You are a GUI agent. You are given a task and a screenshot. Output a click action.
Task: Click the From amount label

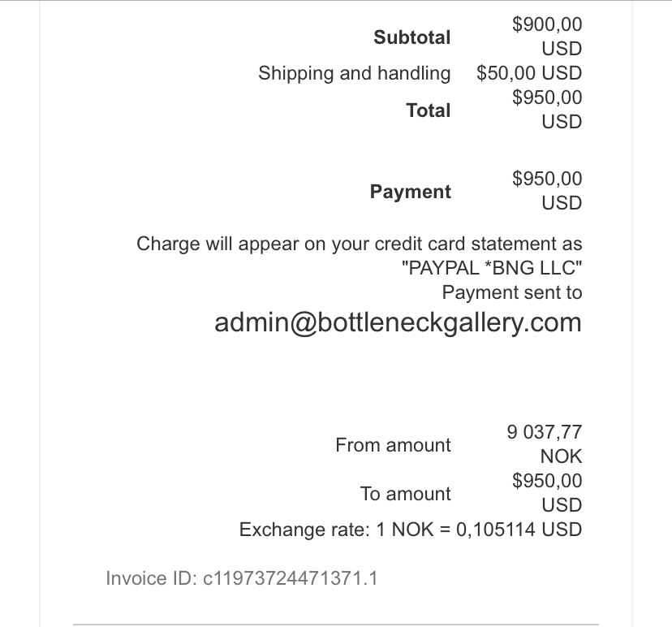(393, 445)
